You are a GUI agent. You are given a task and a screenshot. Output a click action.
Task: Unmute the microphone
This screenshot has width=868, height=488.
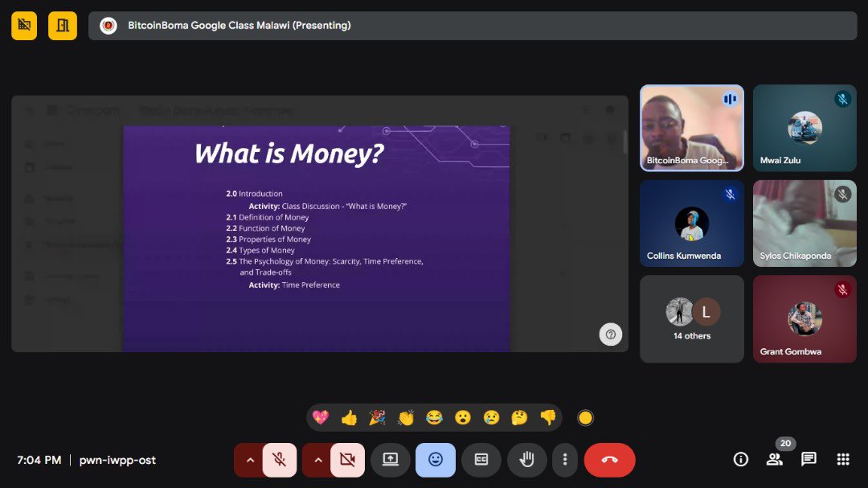pos(280,460)
